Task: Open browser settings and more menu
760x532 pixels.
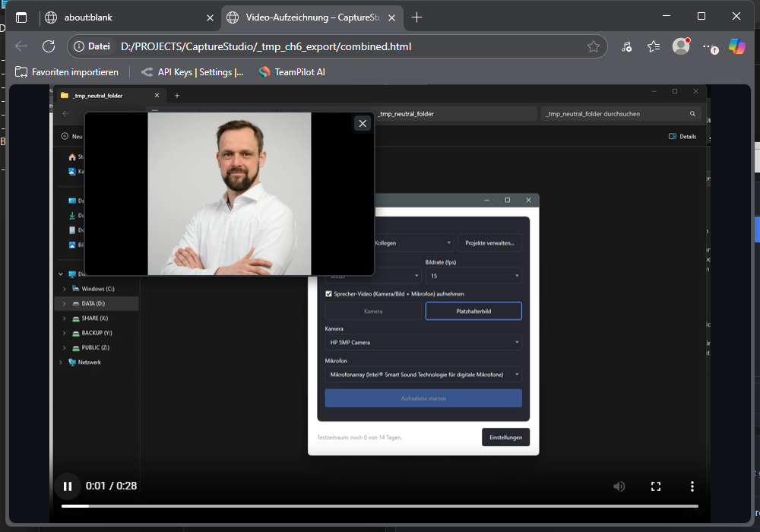Action: (x=710, y=47)
